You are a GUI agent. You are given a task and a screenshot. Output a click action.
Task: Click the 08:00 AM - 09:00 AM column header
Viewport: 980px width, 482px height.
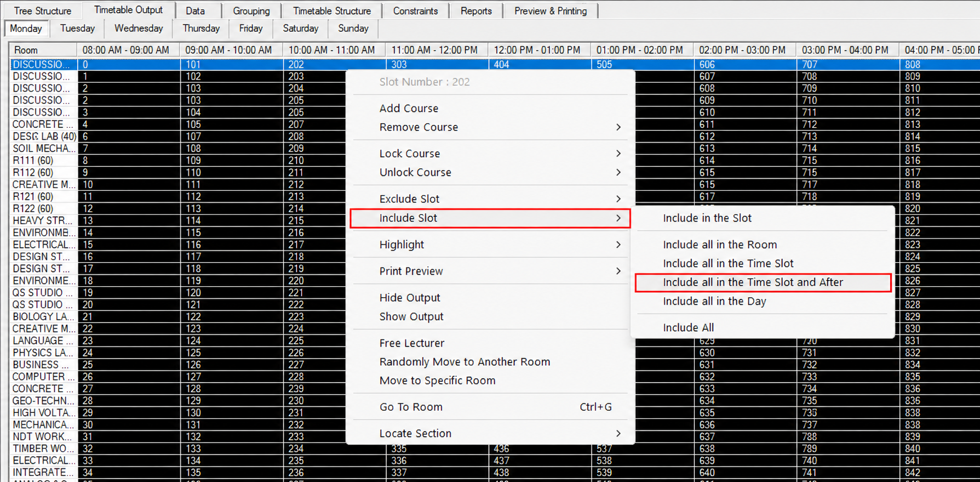point(129,50)
